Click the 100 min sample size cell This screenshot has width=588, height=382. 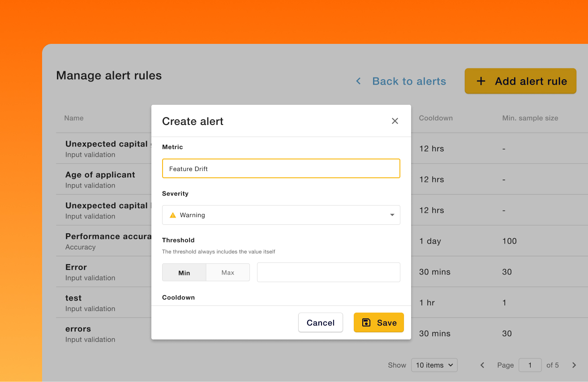pyautogui.click(x=510, y=241)
